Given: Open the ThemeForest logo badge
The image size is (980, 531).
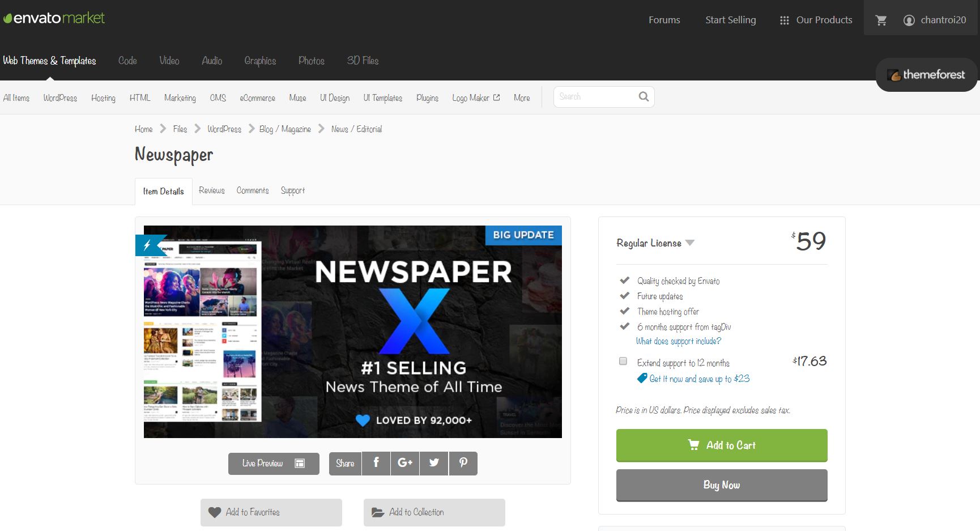Looking at the screenshot, I should pos(926,75).
